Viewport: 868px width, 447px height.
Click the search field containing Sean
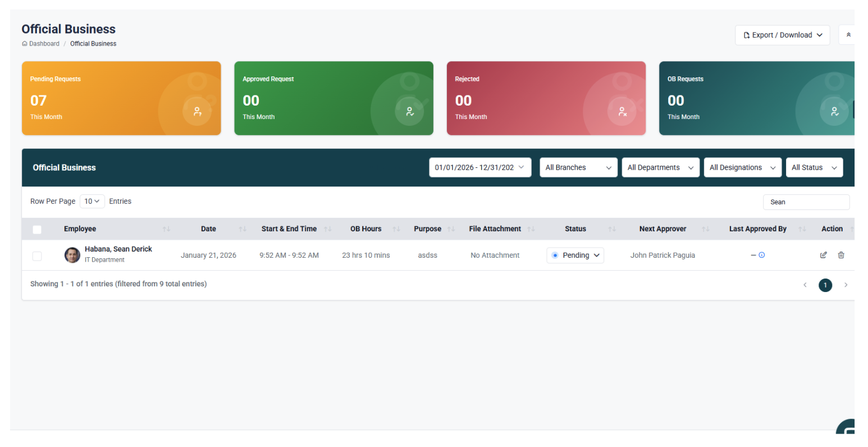pyautogui.click(x=806, y=202)
